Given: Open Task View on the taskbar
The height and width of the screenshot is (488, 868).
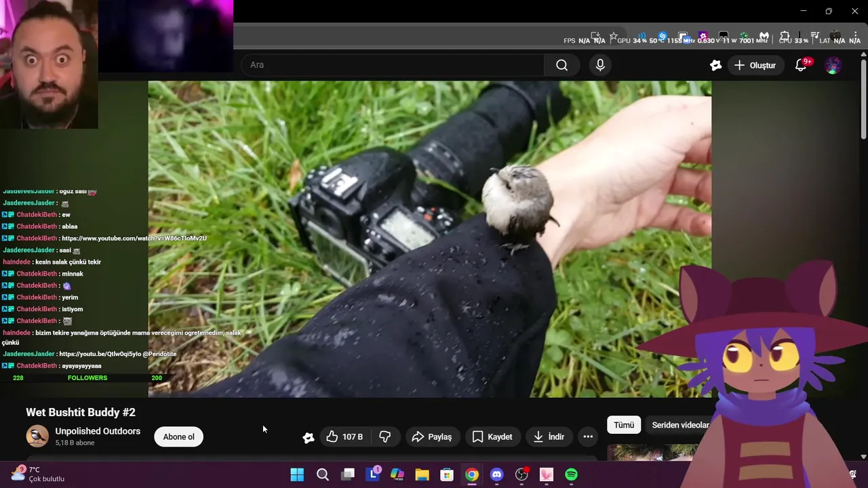Looking at the screenshot, I should click(348, 474).
